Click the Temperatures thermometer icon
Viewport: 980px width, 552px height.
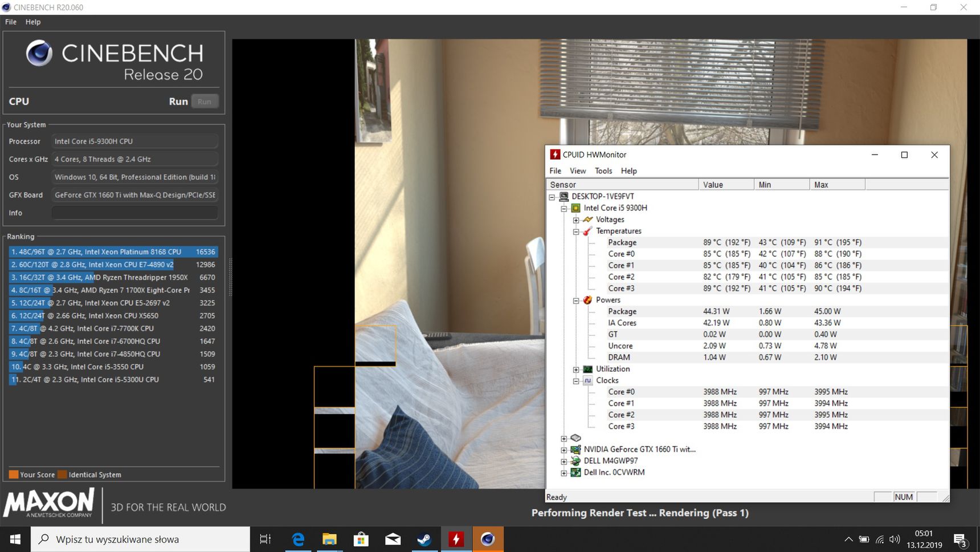[587, 231]
